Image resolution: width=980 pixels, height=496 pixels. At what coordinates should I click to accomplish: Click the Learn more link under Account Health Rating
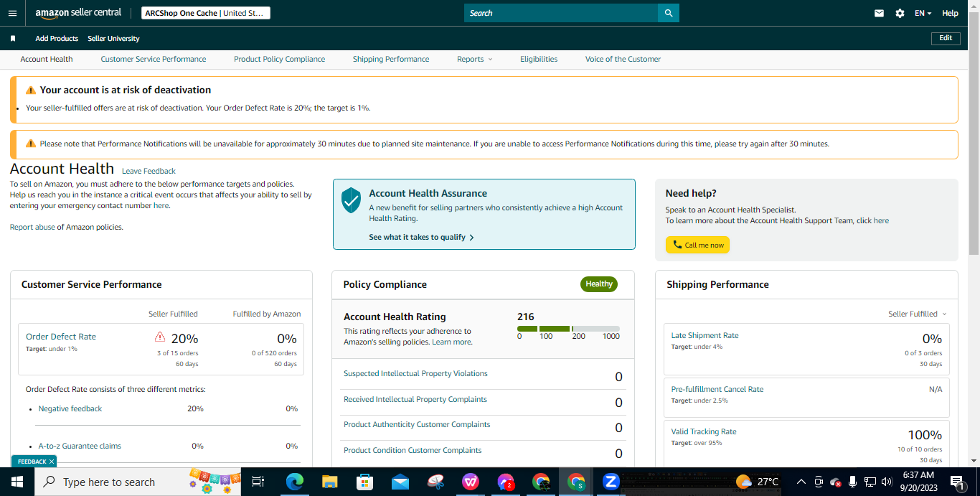click(452, 342)
